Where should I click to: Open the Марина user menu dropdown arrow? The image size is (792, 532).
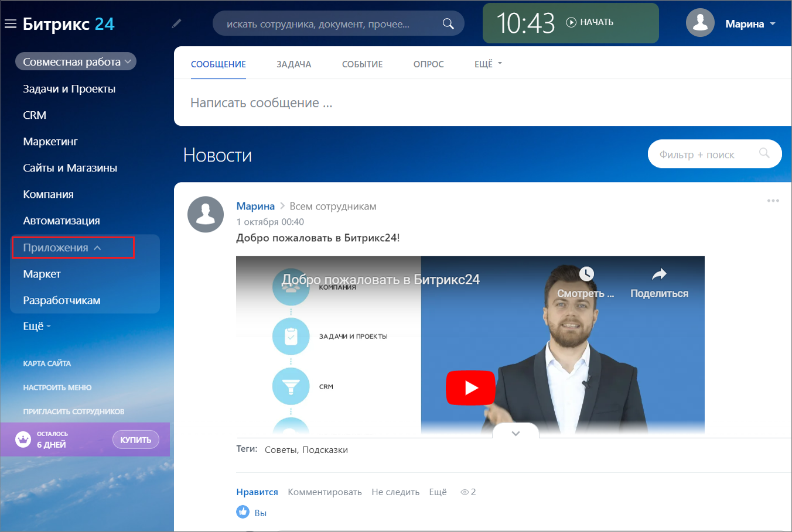(x=773, y=24)
